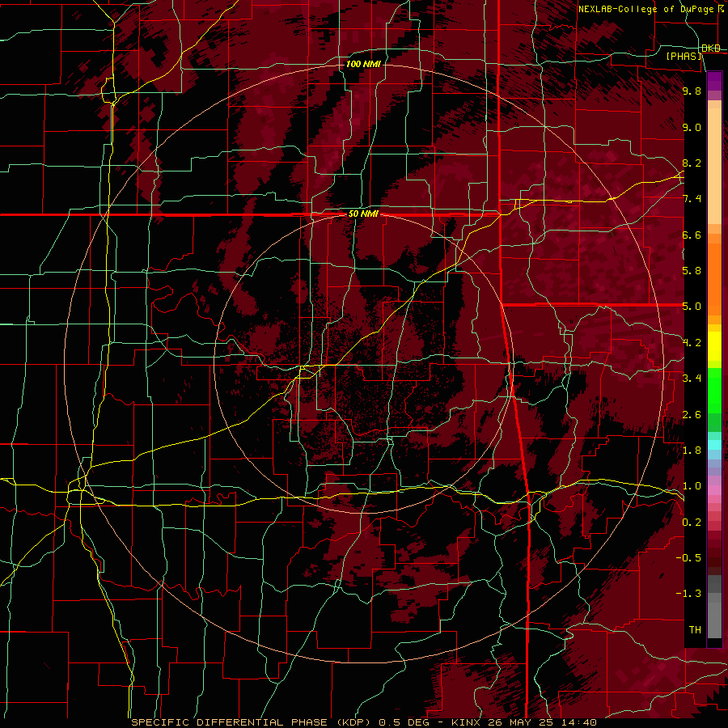The height and width of the screenshot is (728, 728).
Task: Click the 5.8 scale value
Action: coord(692,271)
